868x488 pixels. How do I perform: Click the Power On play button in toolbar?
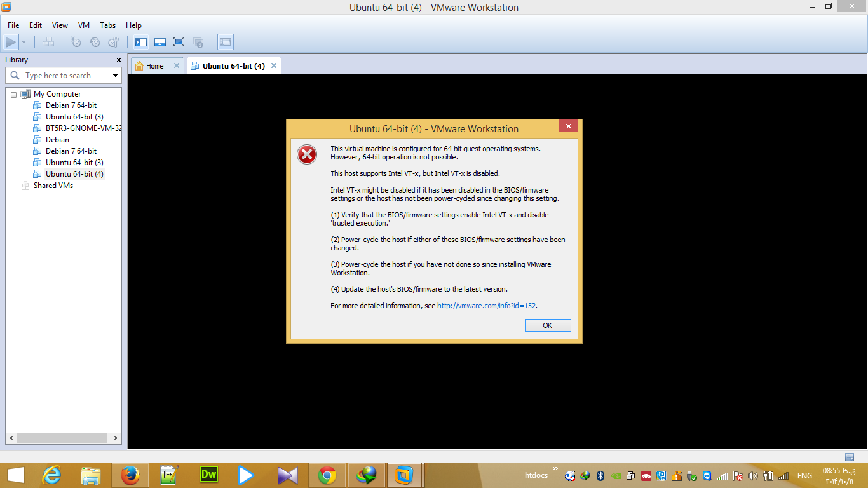[10, 43]
